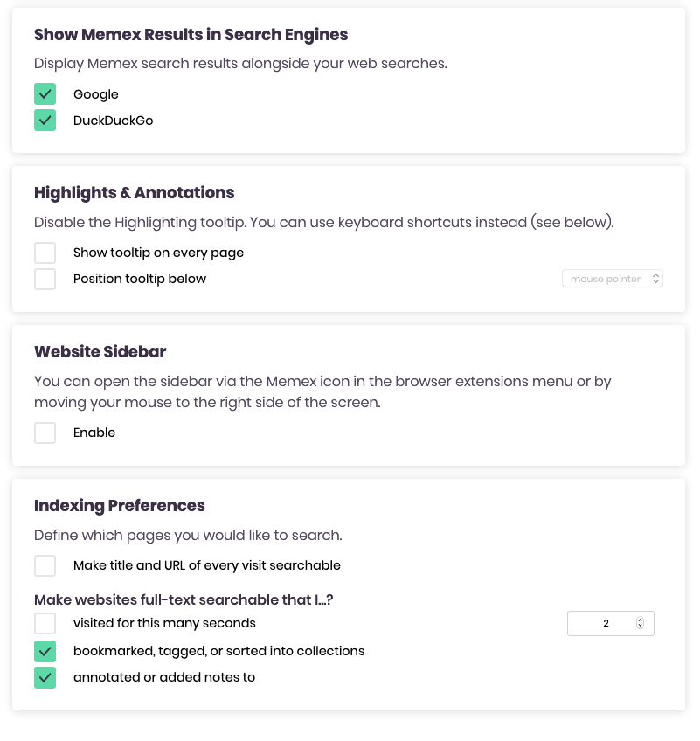Increase the seconds value with the up arrow
The height and width of the screenshot is (741, 700).
tap(641, 620)
